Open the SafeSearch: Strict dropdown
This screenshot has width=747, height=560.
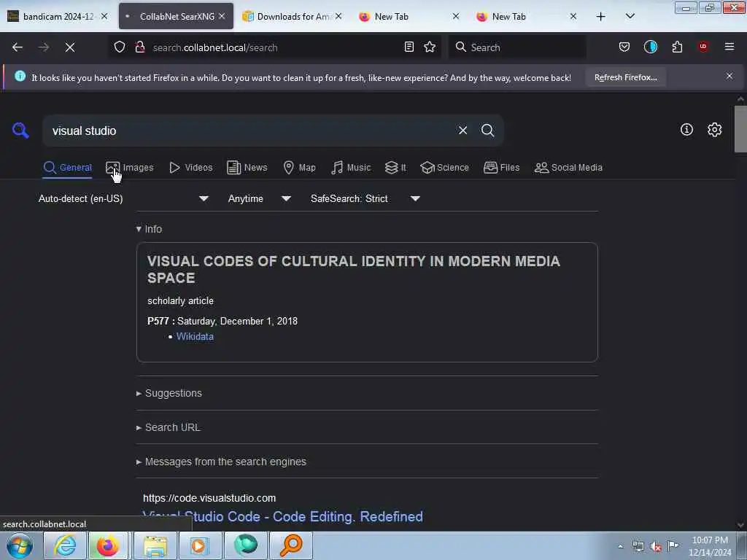365,198
